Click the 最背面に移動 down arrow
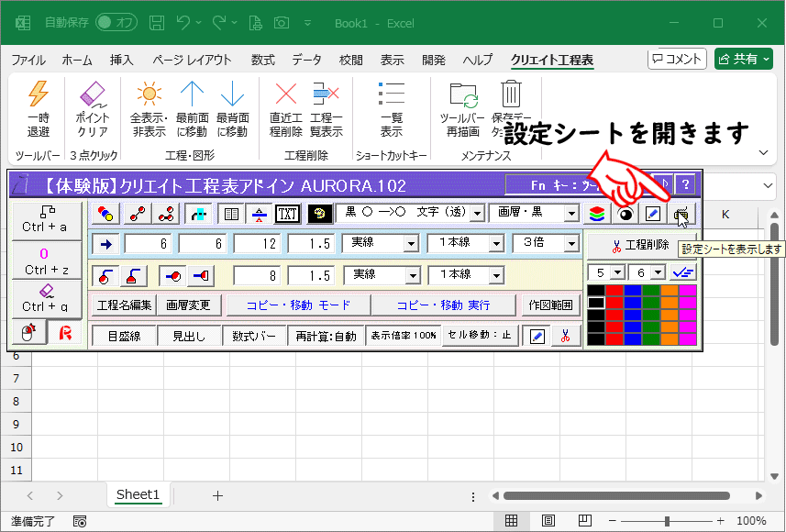Screen dimensions: 786x532 coord(233,94)
